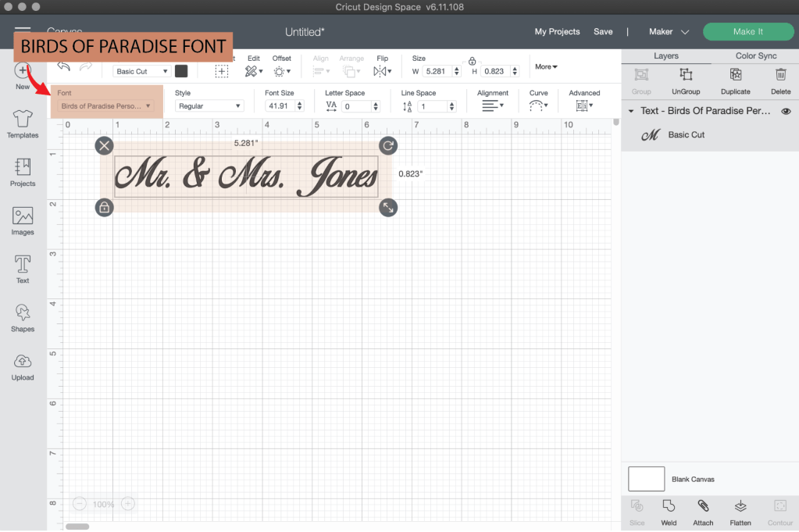Image resolution: width=799 pixels, height=532 pixels.
Task: Toggle the size aspect ratio lock
Action: pyautogui.click(x=472, y=61)
